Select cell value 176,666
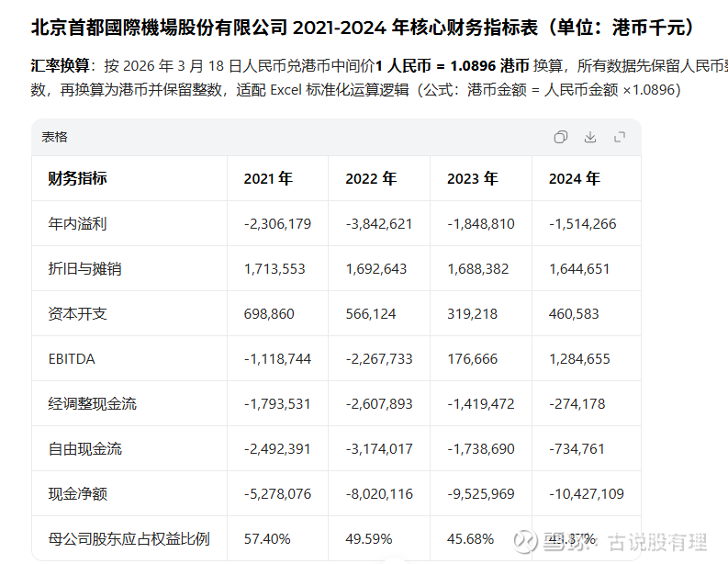 pos(472,359)
